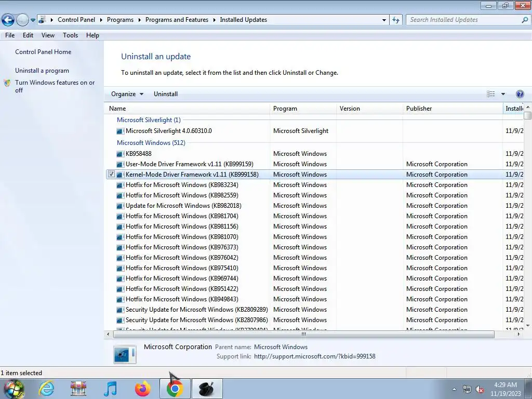
Task: Select Hotfix for Microsoft Windows (KB981156)
Action: click(x=182, y=227)
